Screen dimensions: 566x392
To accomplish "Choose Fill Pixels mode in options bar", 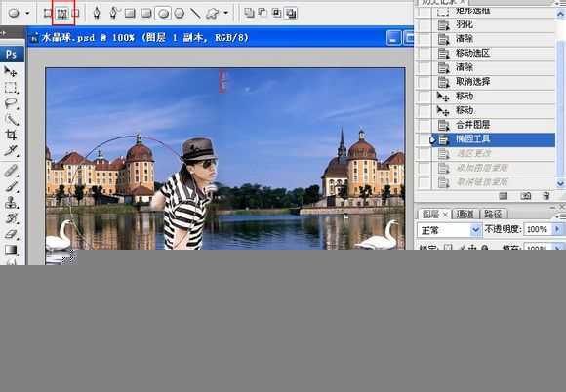I will [75, 14].
